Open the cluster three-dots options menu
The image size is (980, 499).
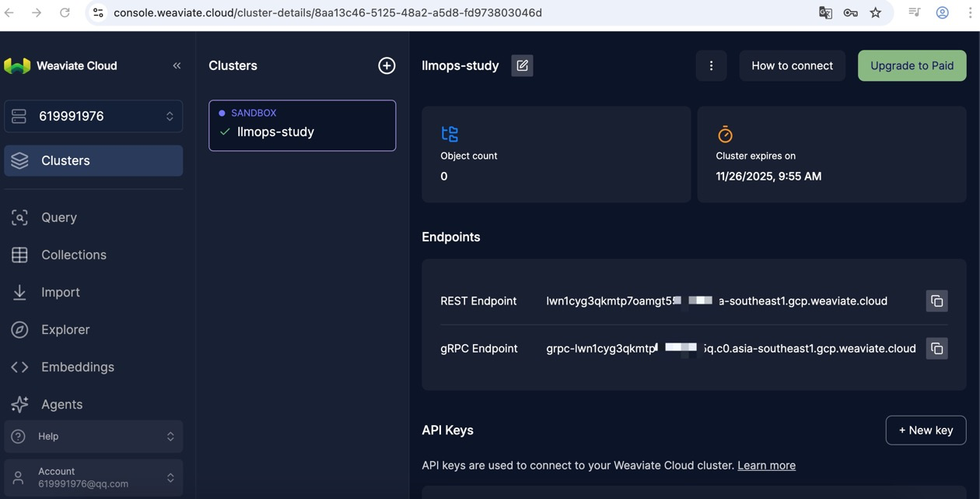711,66
